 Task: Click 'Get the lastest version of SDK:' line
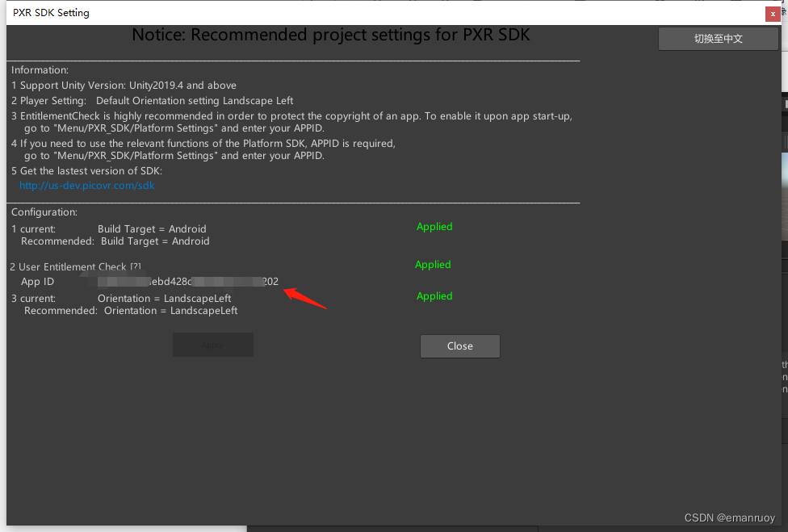86,171
